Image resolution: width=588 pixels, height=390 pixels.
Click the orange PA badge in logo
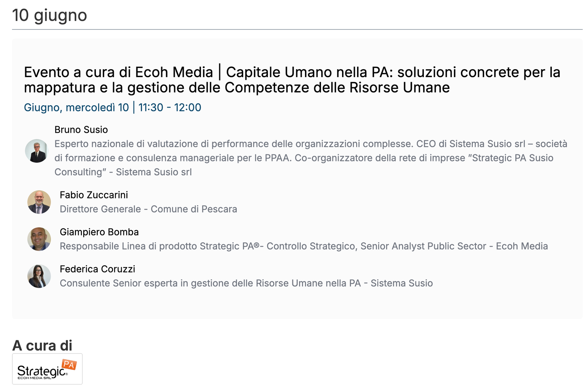(69, 365)
